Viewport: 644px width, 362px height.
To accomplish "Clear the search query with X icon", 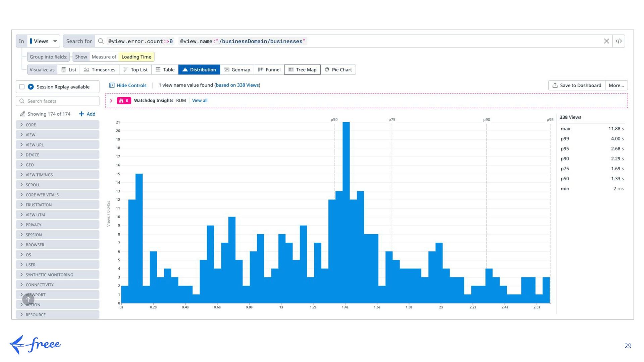I will [x=606, y=41].
